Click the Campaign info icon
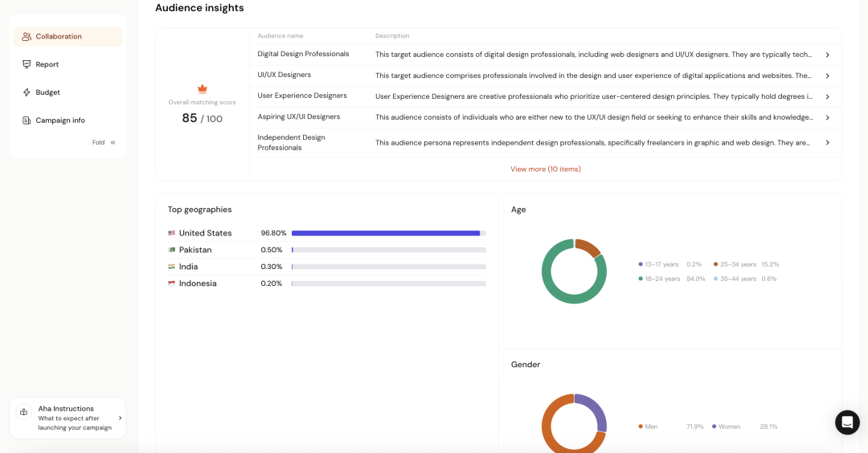This screenshot has width=868, height=453. [x=27, y=120]
